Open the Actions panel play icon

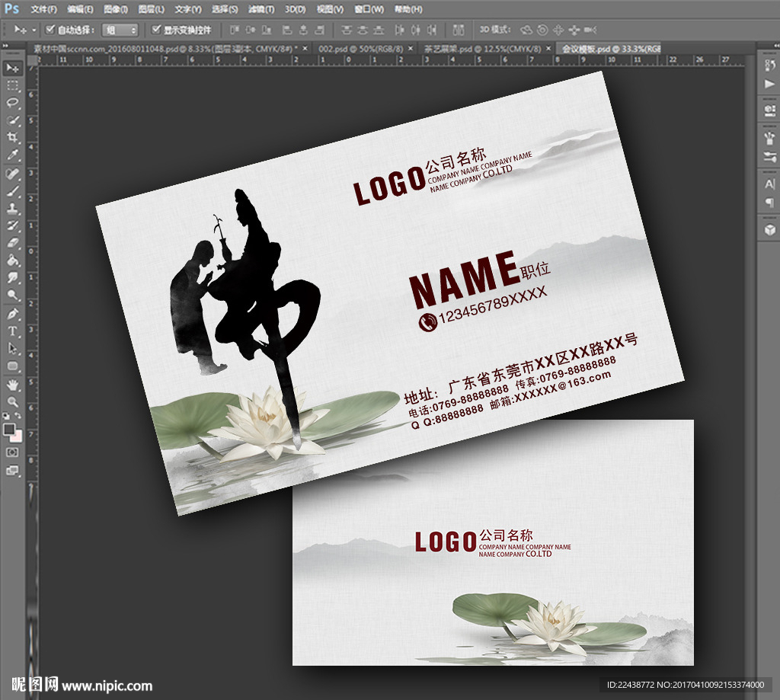(x=769, y=84)
